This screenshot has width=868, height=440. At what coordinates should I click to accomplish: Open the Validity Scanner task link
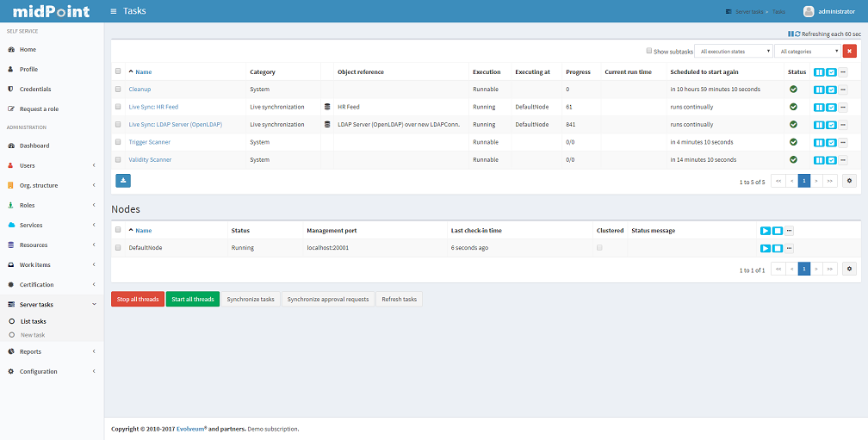(150, 159)
